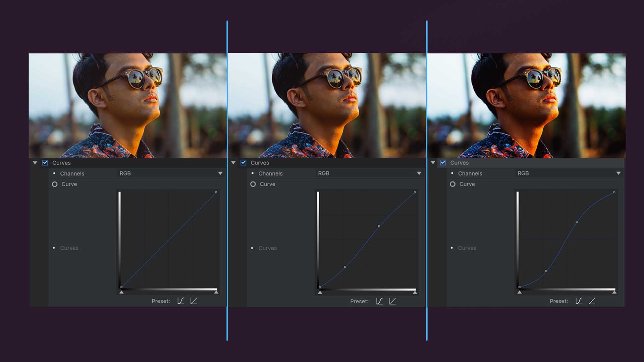Image resolution: width=644 pixels, height=362 pixels.
Task: Click 'Curve' label in left panel
Action: (69, 184)
